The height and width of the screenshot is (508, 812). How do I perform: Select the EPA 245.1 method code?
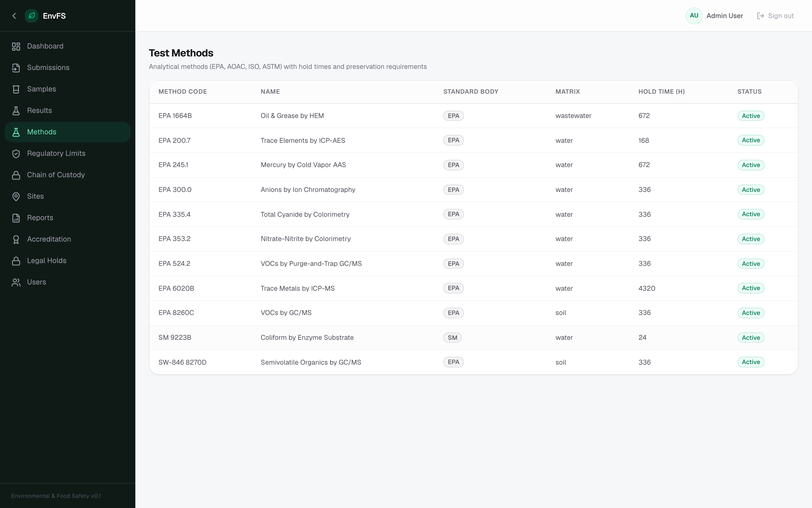[x=173, y=165]
